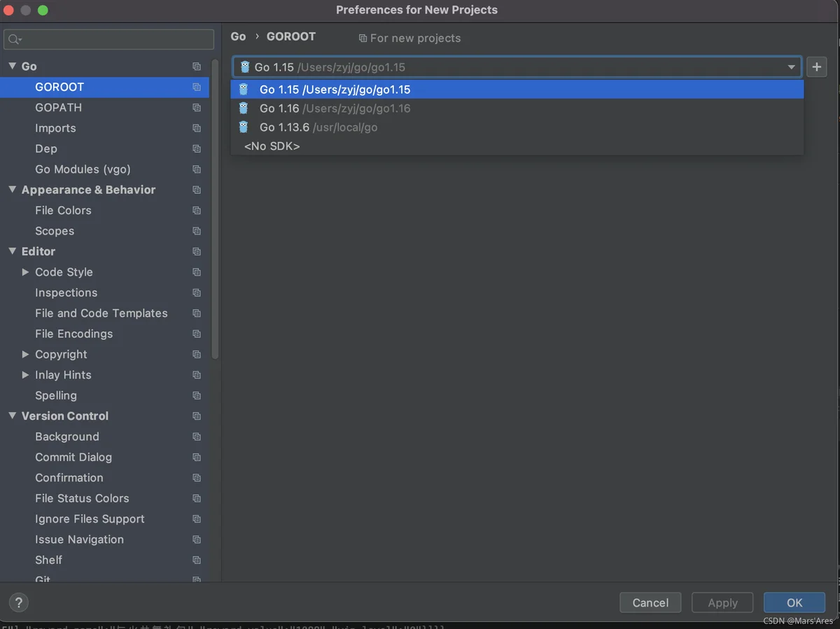This screenshot has height=629, width=840.
Task: Click the gopher icon of Go 1.16 entry
Action: pos(244,108)
